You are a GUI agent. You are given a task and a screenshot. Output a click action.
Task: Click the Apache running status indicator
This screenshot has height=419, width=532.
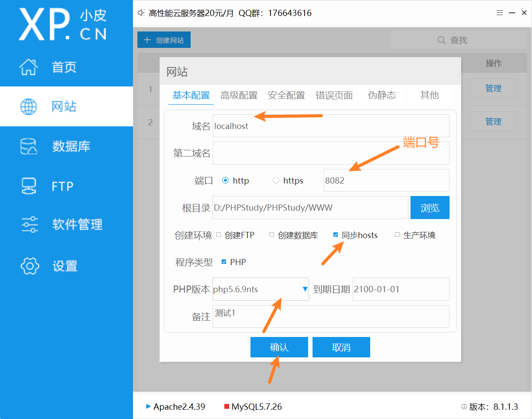coord(149,406)
